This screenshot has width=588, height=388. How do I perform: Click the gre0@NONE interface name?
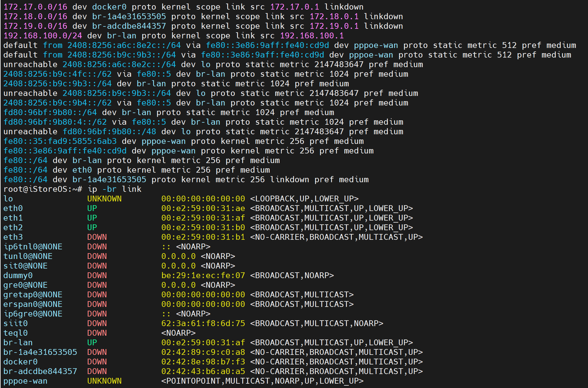(x=26, y=285)
